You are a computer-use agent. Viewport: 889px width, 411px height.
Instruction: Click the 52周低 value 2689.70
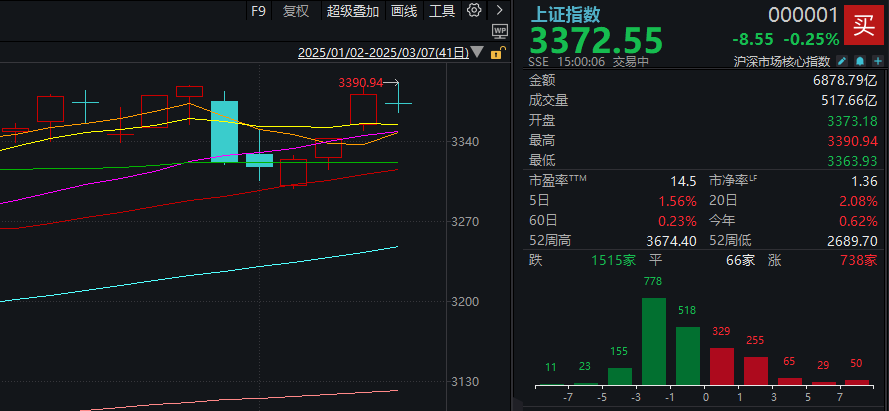point(852,241)
